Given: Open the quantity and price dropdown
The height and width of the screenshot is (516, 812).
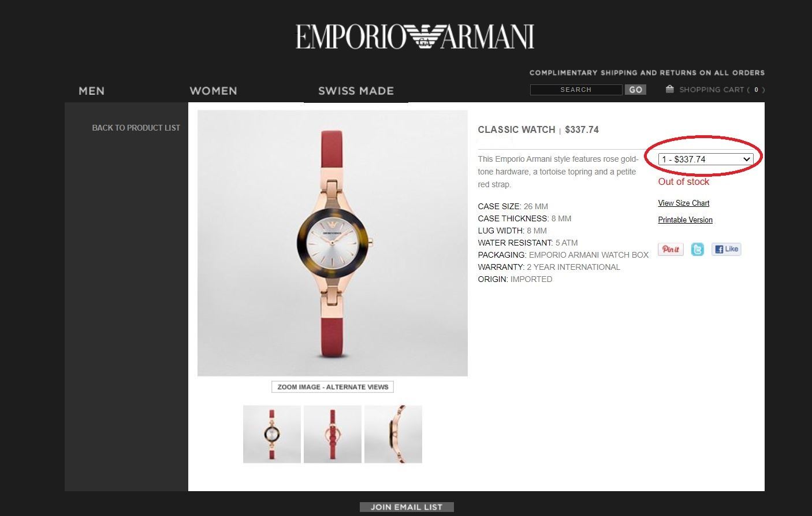Looking at the screenshot, I should pos(706,159).
